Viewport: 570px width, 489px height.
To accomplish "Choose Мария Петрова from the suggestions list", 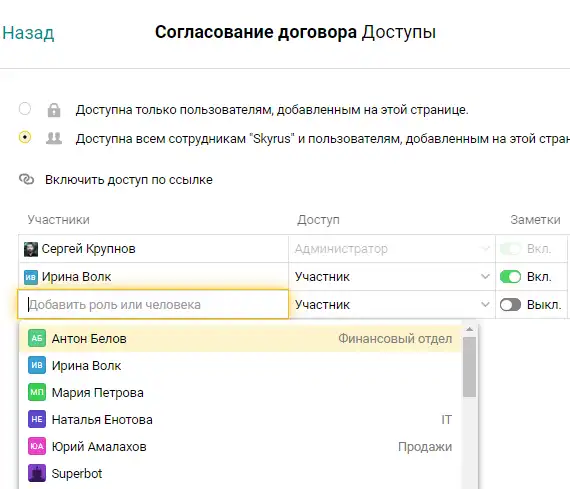I will point(241,393).
